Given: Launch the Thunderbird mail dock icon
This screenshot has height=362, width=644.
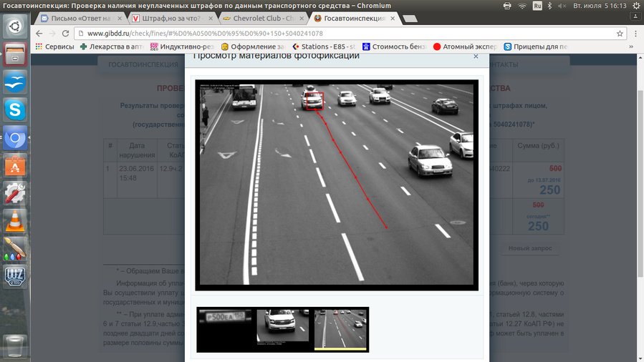Looking at the screenshot, I should tap(15, 82).
